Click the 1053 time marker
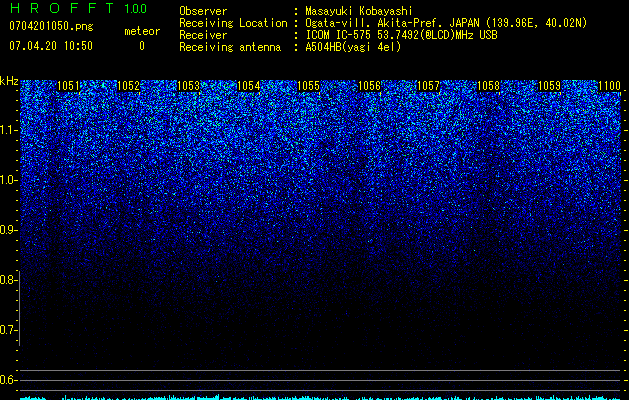Image resolution: width=629 pixels, height=400 pixels. (x=189, y=86)
